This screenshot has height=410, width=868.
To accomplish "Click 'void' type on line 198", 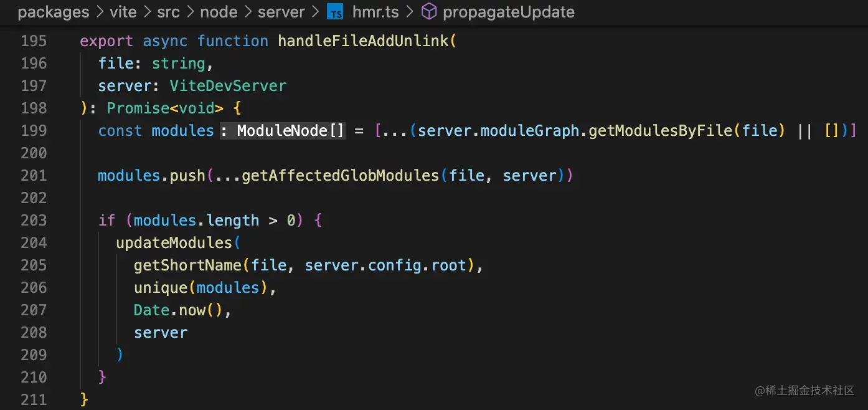I will 196,108.
